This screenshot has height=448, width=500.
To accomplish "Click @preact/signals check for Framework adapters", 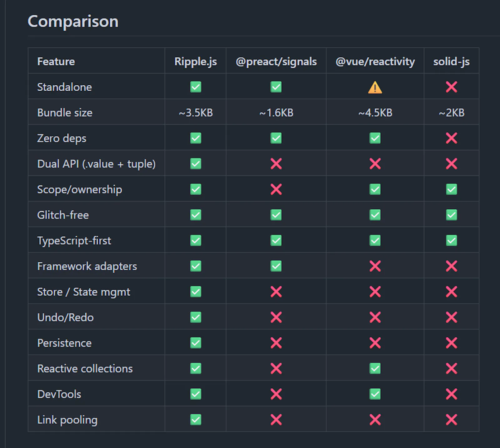I will click(276, 266).
